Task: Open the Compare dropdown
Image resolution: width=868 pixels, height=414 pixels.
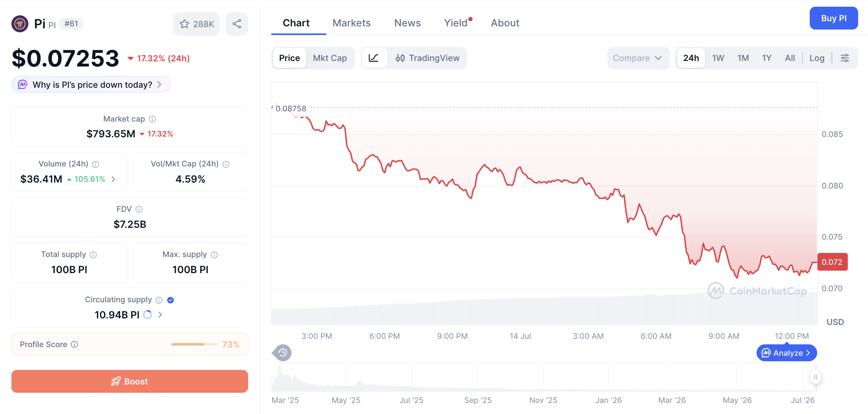Action: tap(638, 58)
